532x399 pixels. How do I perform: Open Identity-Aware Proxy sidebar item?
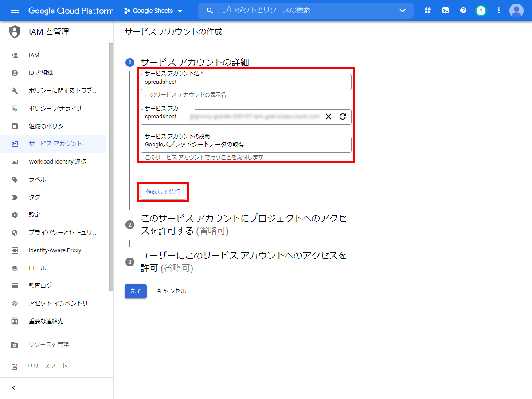[x=53, y=250]
